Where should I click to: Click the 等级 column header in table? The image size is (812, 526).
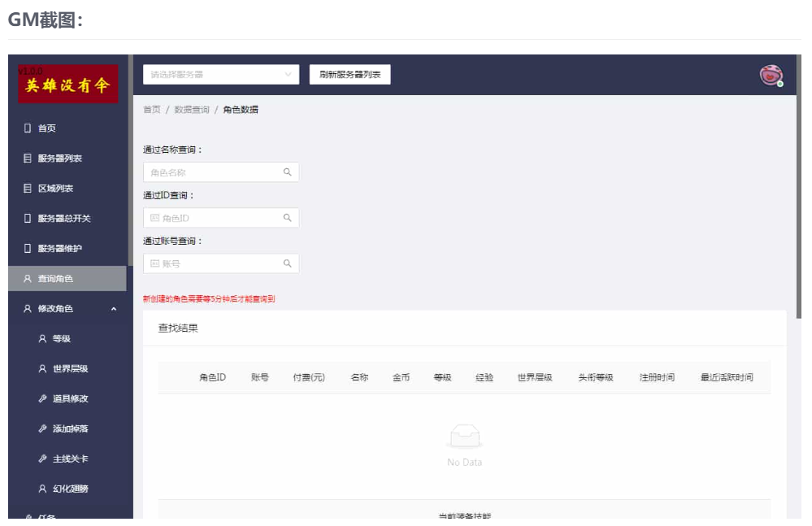443,377
